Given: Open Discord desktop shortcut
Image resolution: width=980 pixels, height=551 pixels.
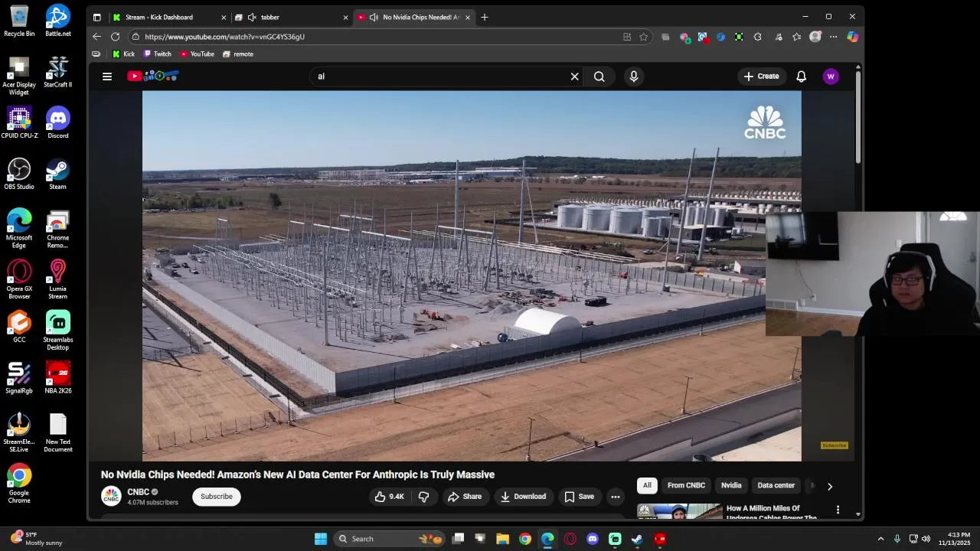Looking at the screenshot, I should (57, 123).
